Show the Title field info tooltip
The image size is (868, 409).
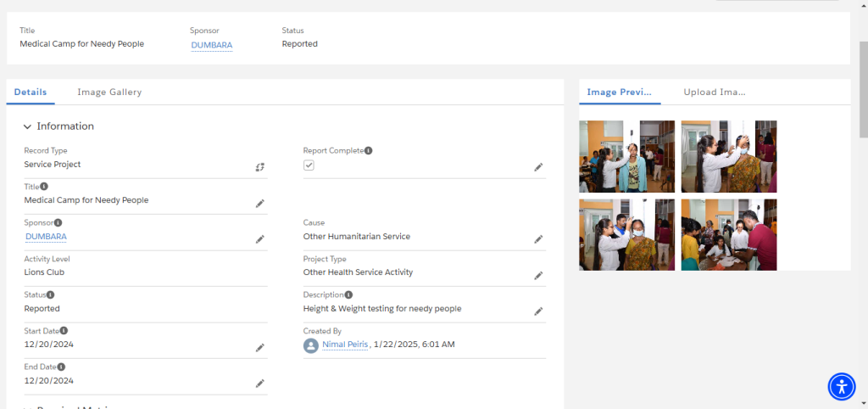[44, 187]
